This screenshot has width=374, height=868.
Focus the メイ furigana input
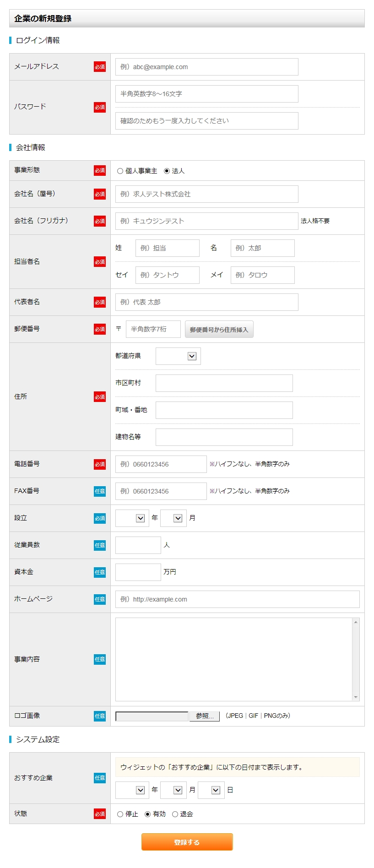coord(263,275)
